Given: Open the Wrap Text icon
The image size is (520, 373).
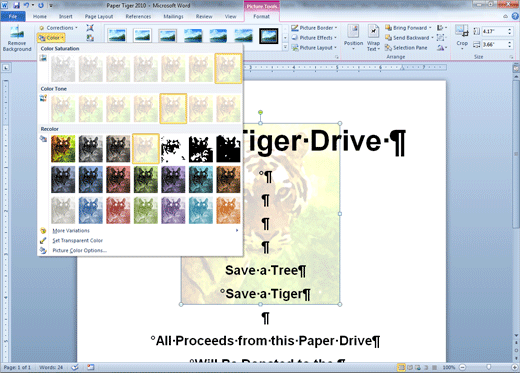Looking at the screenshot, I should pos(373,37).
